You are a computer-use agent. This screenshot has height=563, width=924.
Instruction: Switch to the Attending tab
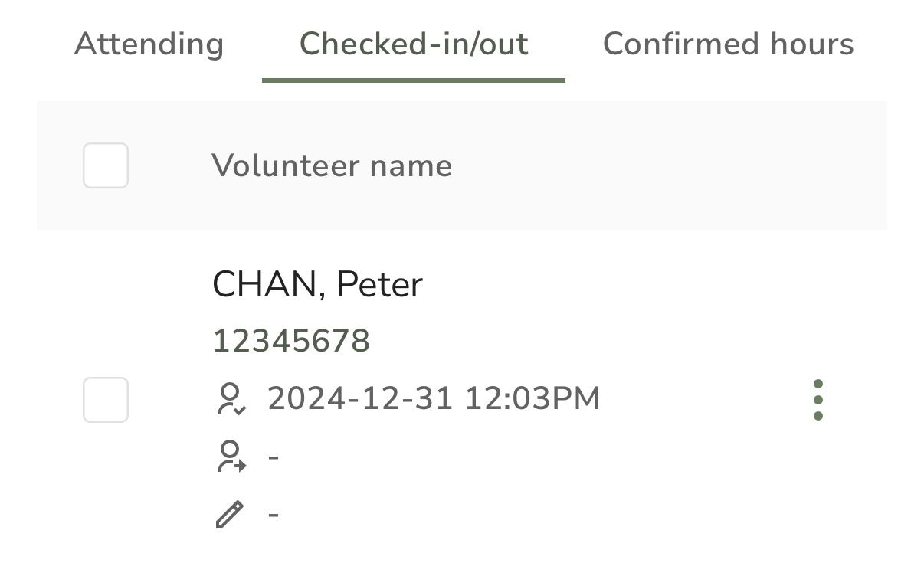tap(149, 44)
